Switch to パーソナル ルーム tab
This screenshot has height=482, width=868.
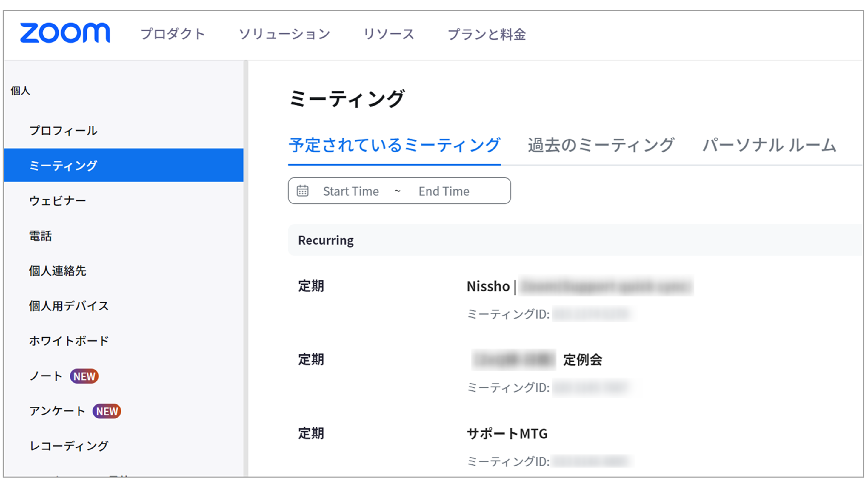click(769, 146)
